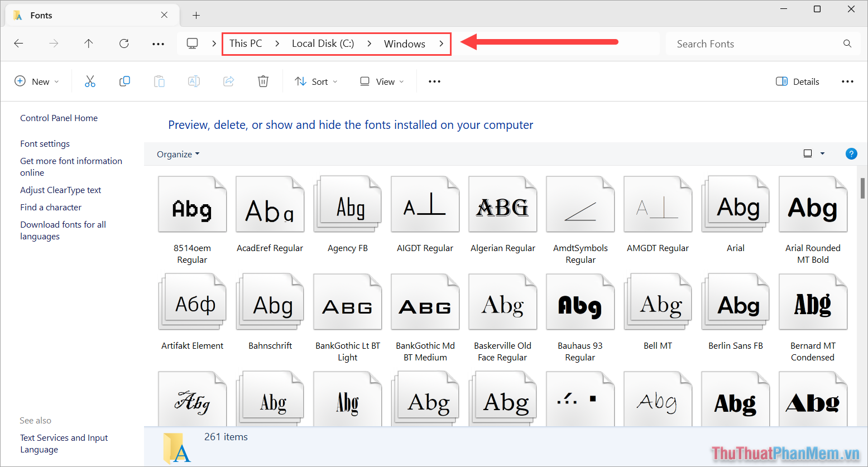The image size is (868, 467).
Task: Click the Paste icon in the toolbar
Action: coord(159,81)
